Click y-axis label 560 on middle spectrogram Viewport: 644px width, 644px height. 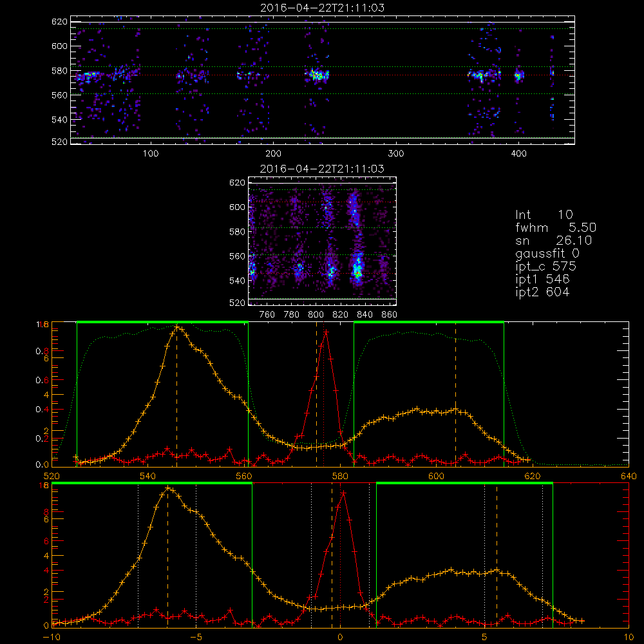pyautogui.click(x=237, y=256)
